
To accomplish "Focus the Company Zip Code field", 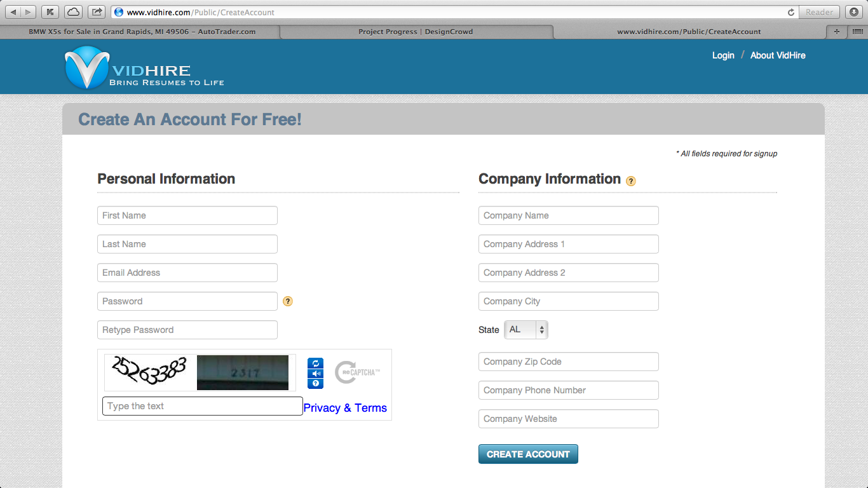I will pos(568,362).
